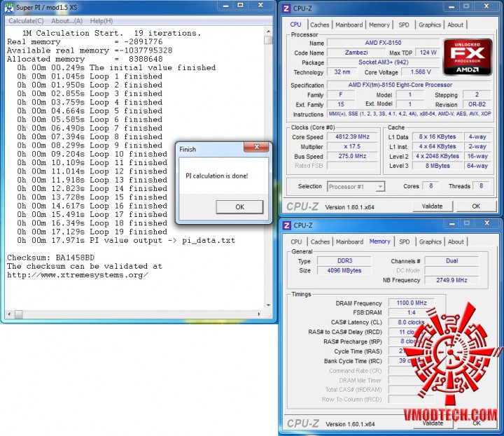Switch to the Mainboard tab in the upper CPU-Z window

pyautogui.click(x=349, y=24)
